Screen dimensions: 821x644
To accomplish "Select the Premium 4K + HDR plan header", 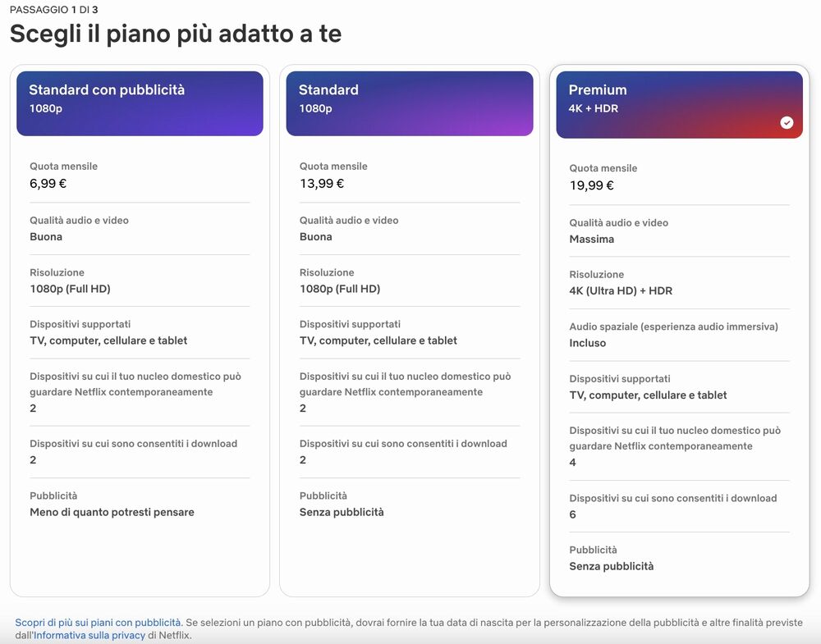I will point(679,104).
